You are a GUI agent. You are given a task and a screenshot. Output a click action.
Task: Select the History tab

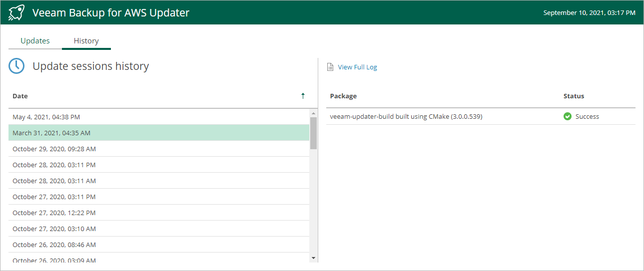point(86,41)
